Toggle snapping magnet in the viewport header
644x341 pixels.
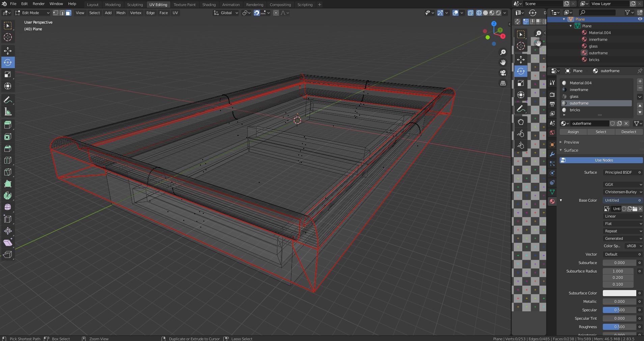(256, 13)
